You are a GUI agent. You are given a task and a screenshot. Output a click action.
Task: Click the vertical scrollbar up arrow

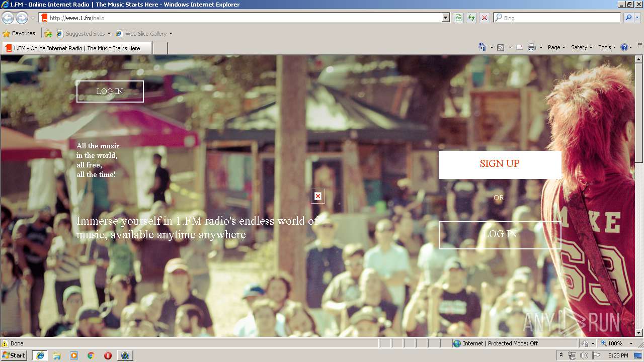click(x=639, y=59)
